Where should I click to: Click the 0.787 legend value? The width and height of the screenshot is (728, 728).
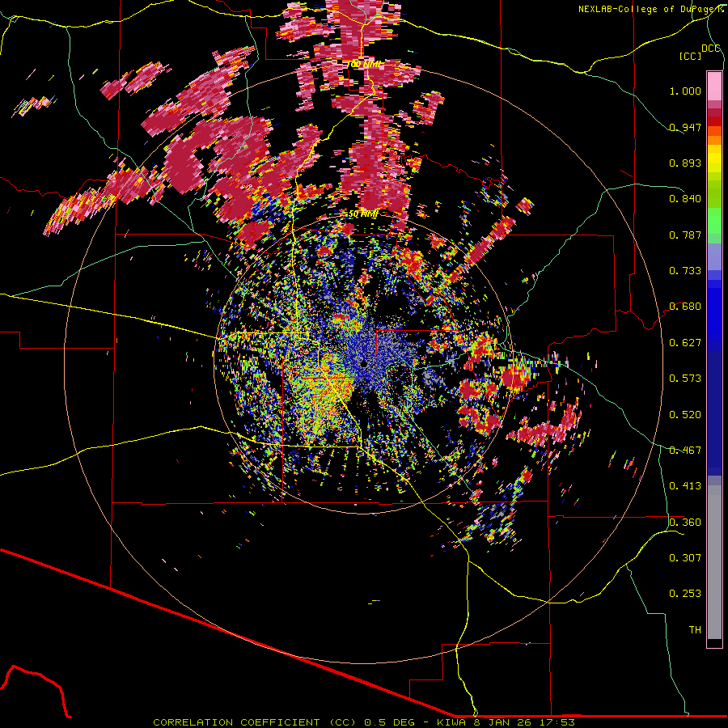[685, 235]
